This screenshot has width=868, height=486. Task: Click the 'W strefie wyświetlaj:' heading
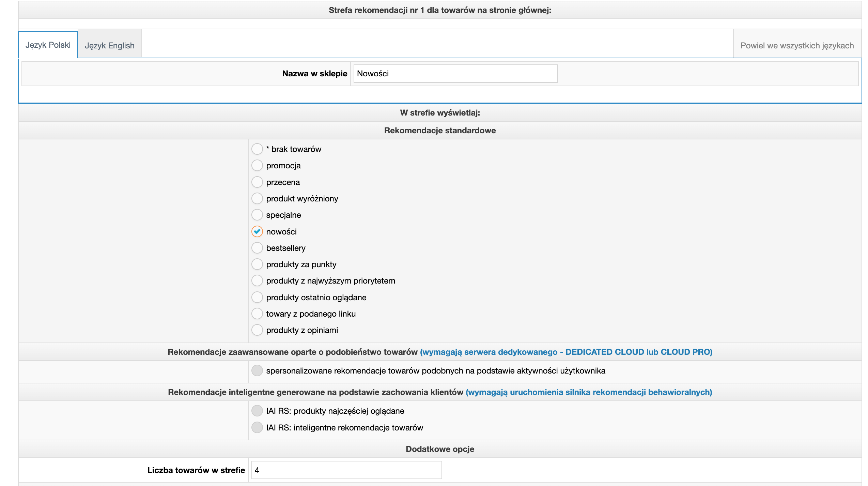point(440,113)
